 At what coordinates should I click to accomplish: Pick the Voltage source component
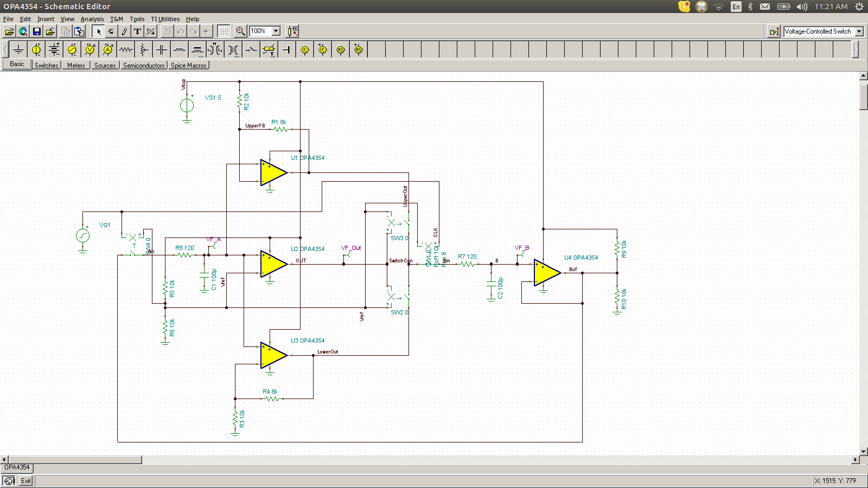(36, 49)
